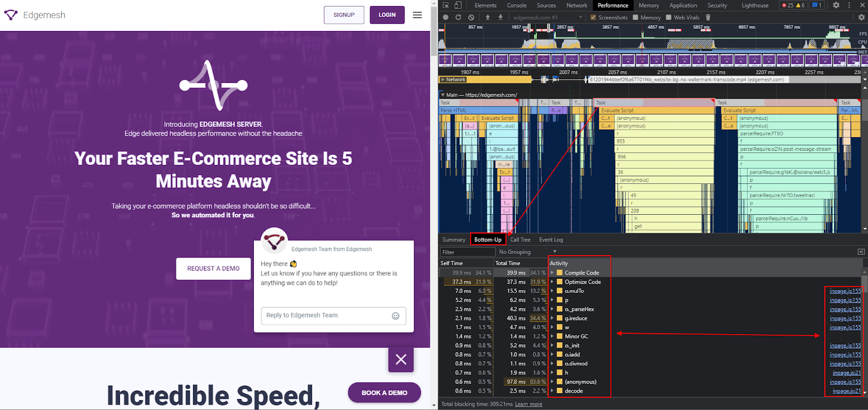The width and height of the screenshot is (868, 410).
Task: Expand the g.ireduce activity row
Action: [552, 318]
